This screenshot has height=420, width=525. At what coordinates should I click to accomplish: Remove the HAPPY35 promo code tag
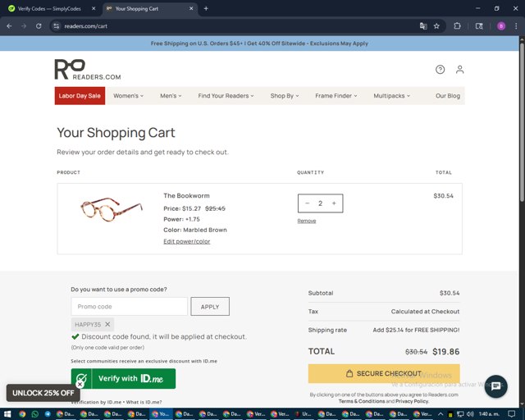pos(107,324)
